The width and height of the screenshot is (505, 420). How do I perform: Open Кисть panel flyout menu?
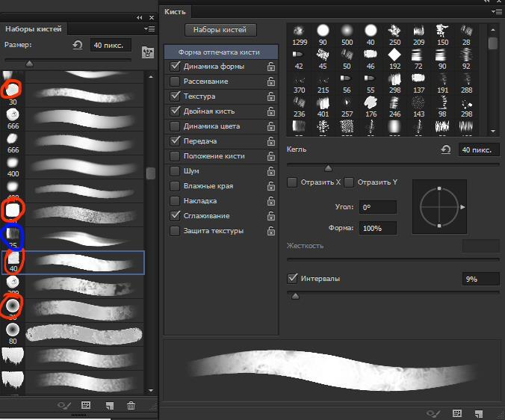497,12
